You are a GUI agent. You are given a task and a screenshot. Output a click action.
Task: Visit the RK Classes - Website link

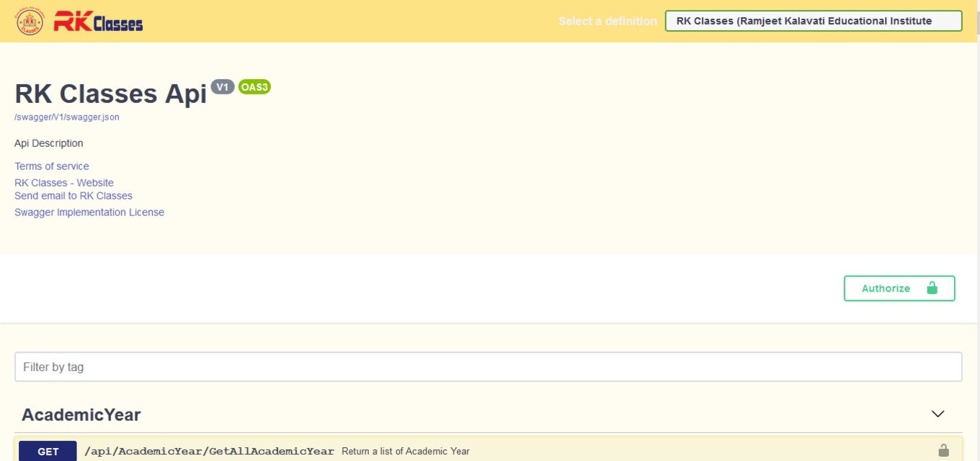coord(64,183)
